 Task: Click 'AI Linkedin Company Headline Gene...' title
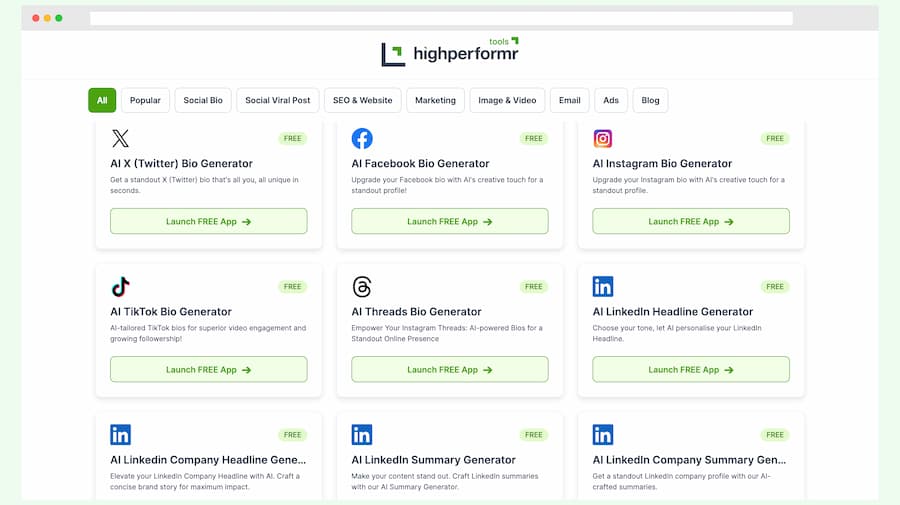pyautogui.click(x=208, y=460)
